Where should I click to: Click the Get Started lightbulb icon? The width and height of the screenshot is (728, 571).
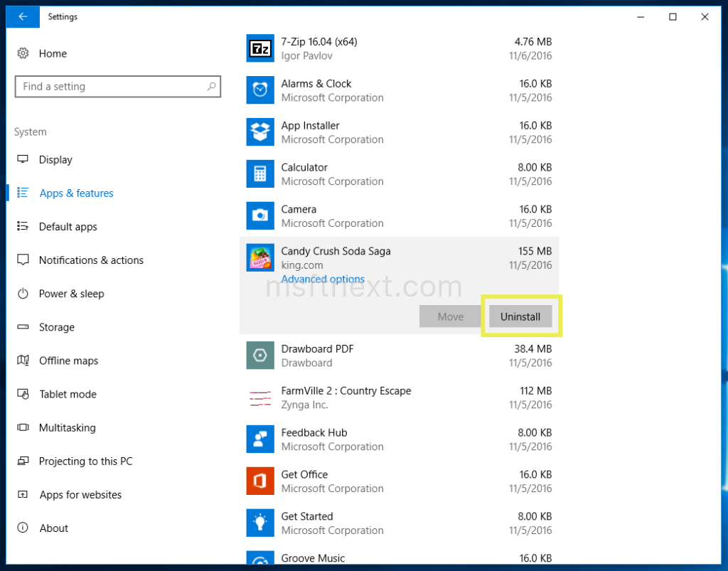coord(260,523)
